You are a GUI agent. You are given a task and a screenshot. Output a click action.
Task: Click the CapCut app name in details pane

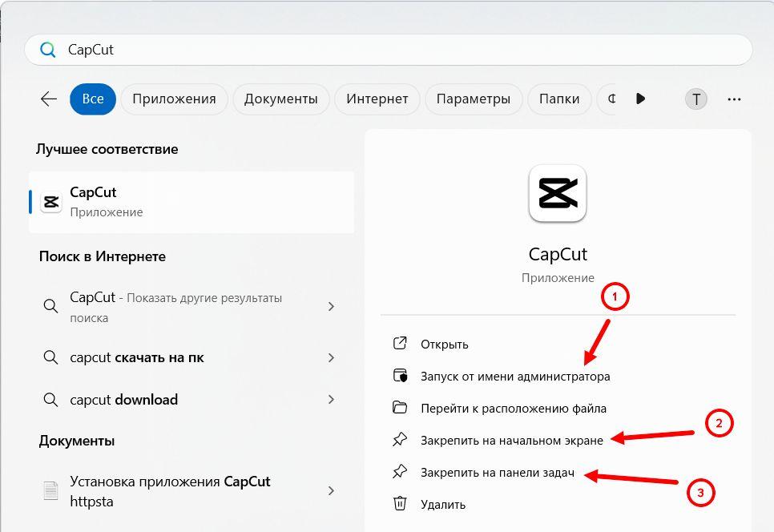coord(558,255)
